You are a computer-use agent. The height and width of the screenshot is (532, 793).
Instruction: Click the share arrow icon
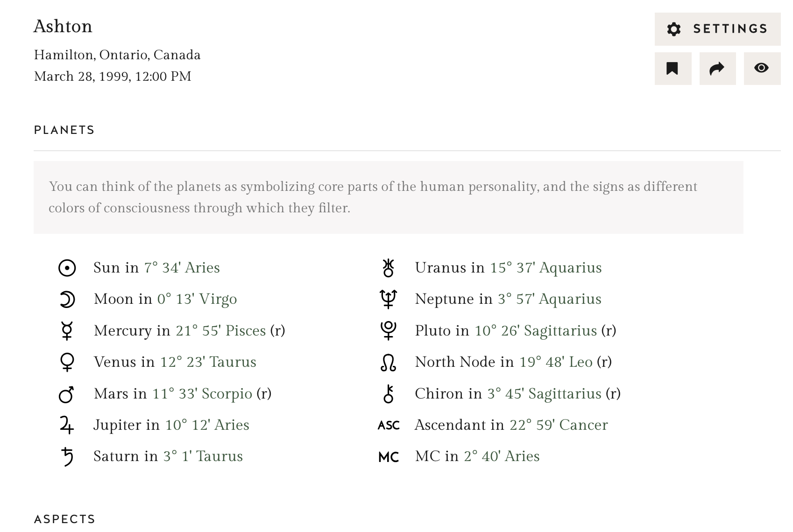pyautogui.click(x=717, y=69)
